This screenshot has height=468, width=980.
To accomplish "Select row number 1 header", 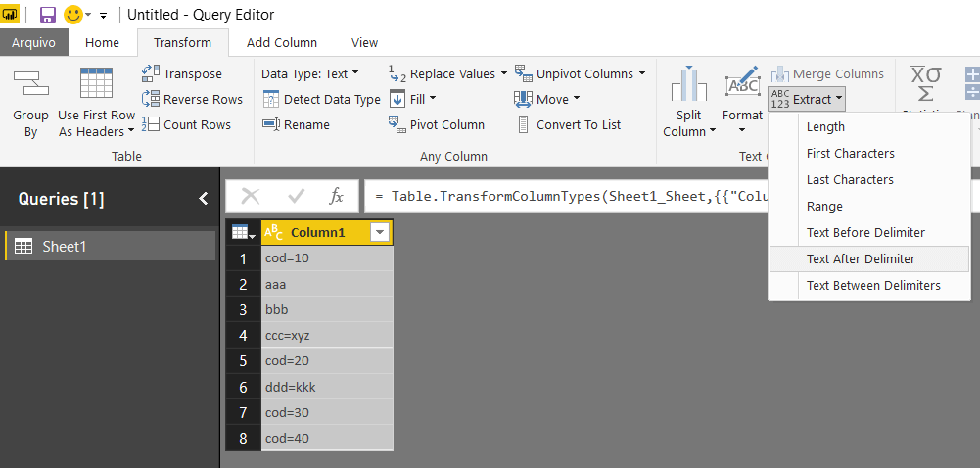I will tap(243, 258).
